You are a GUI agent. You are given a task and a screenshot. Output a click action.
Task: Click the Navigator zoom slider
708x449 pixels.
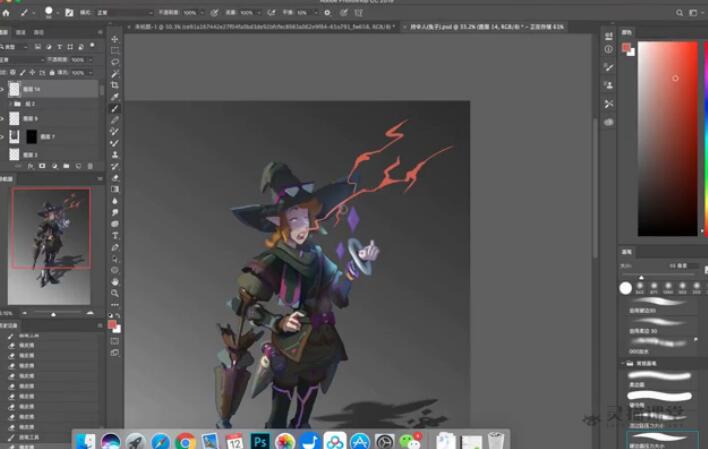(53, 313)
